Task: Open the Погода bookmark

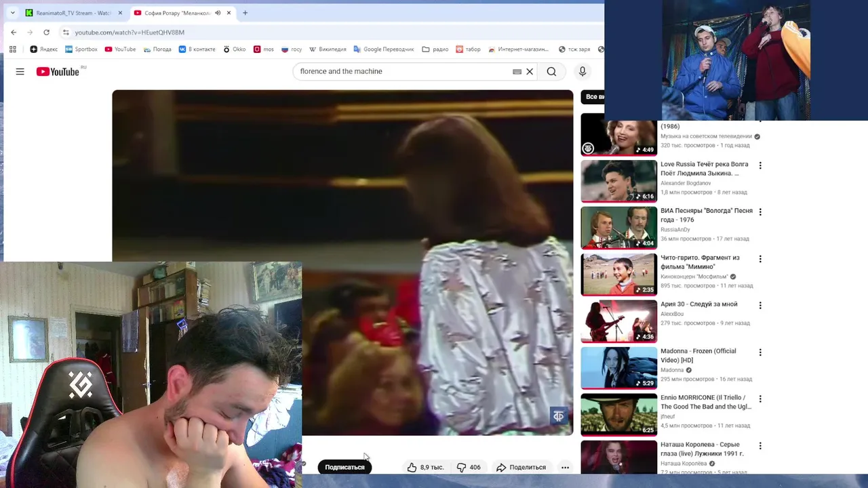Action: tap(157, 49)
